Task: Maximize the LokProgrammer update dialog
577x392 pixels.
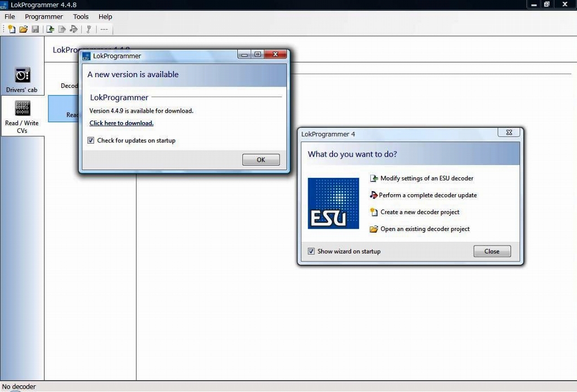Action: tap(258, 55)
